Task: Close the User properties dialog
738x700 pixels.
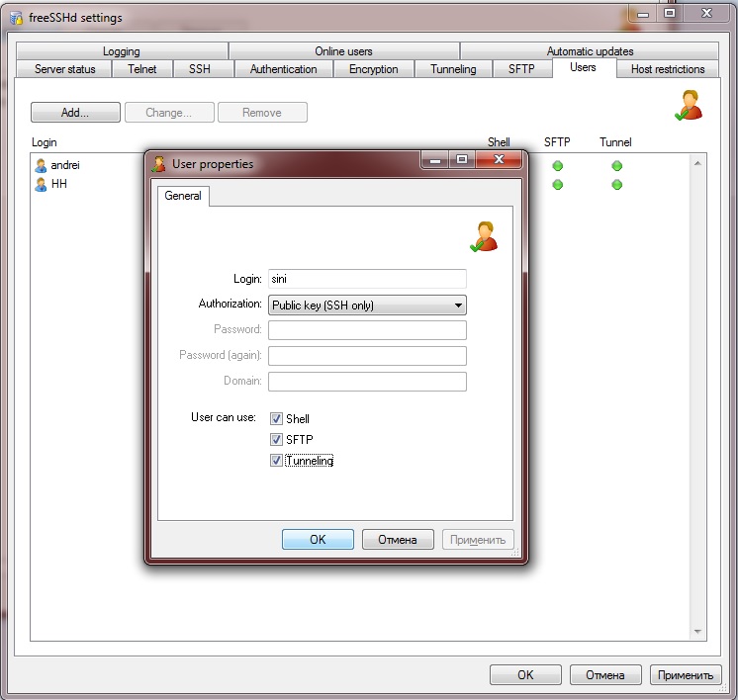Action: pos(499,159)
